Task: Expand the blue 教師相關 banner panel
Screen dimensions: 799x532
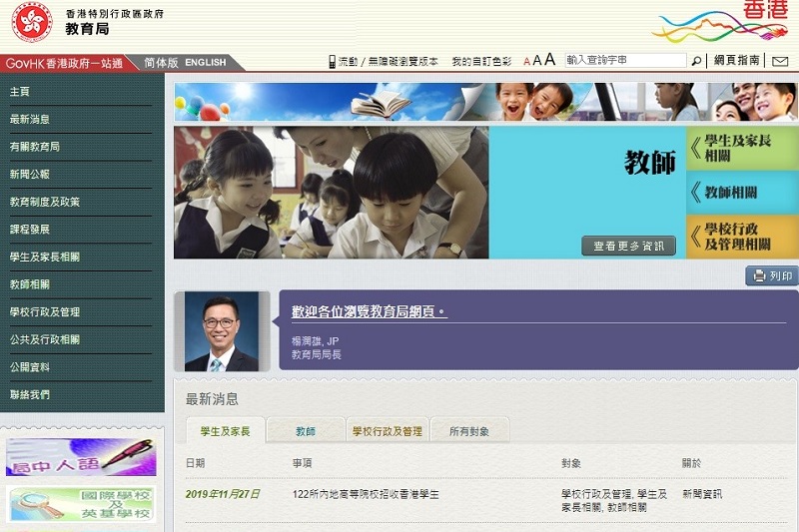Action: (741, 193)
